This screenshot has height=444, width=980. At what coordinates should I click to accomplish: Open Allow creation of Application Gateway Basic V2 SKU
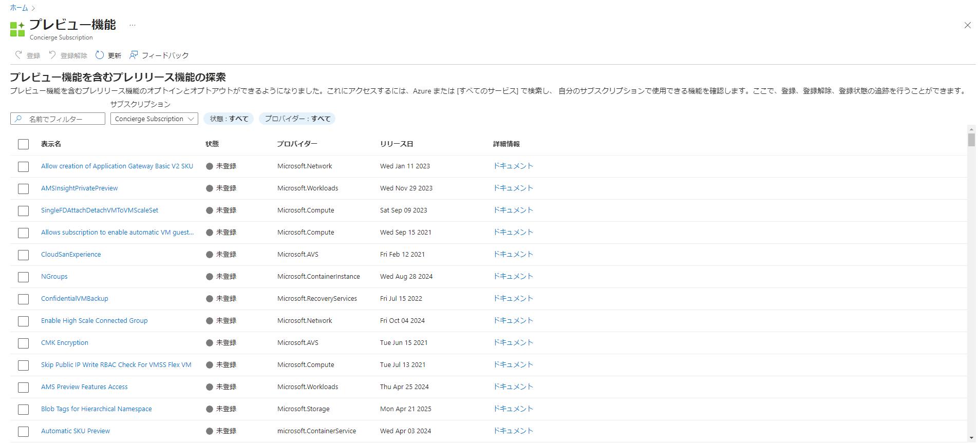(117, 166)
